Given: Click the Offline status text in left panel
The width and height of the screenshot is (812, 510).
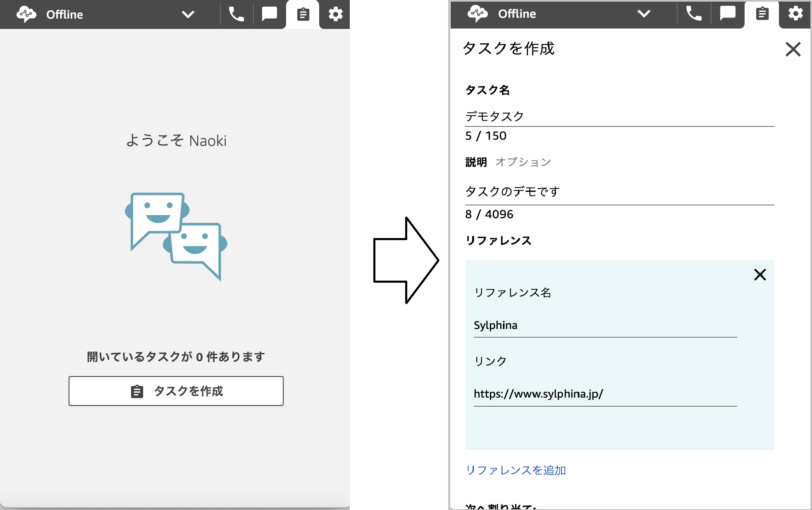Looking at the screenshot, I should pos(64,14).
